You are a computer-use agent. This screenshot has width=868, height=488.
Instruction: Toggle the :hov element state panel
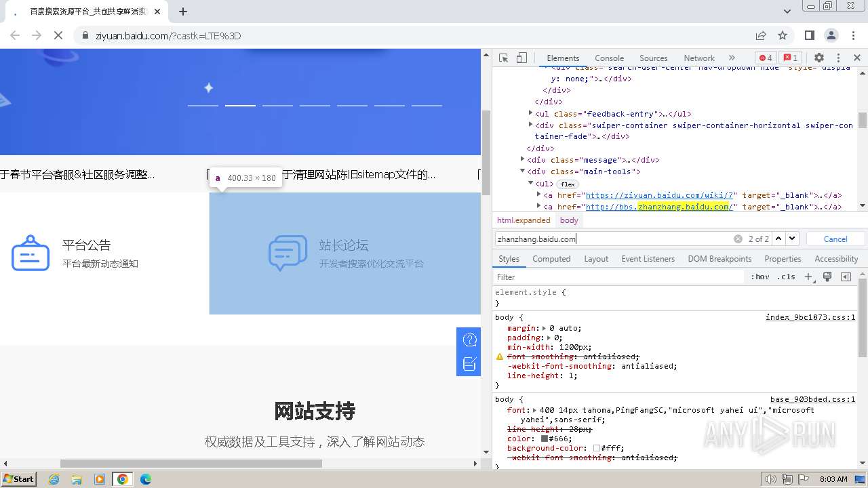point(760,277)
